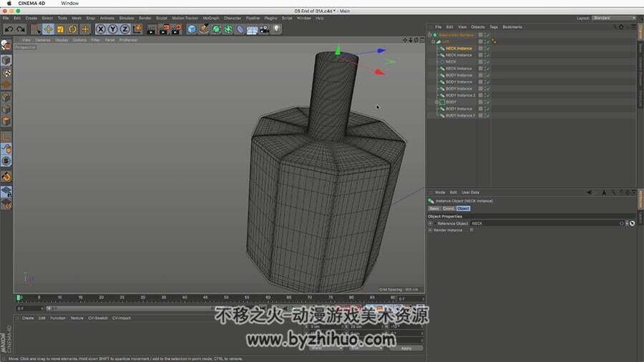
Task: Open the Sculpt menu
Action: pyautogui.click(x=162, y=18)
